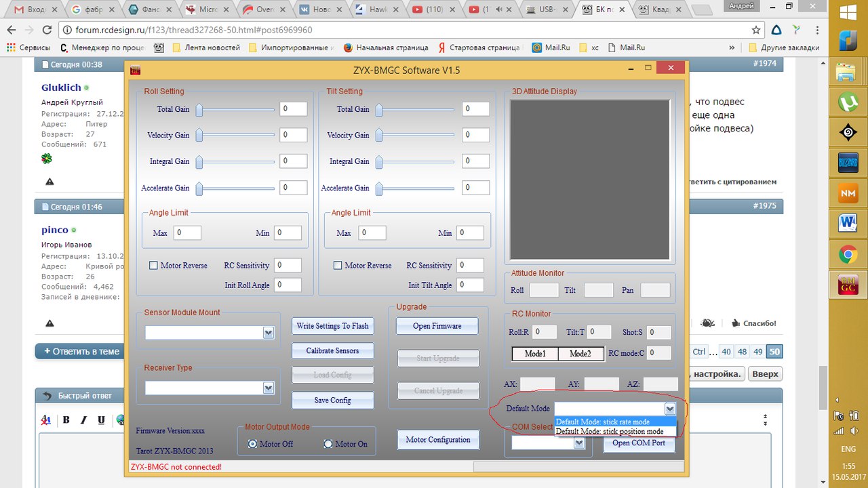Click the Open COM Port button
Screen dimensions: 868x488
coord(639,443)
